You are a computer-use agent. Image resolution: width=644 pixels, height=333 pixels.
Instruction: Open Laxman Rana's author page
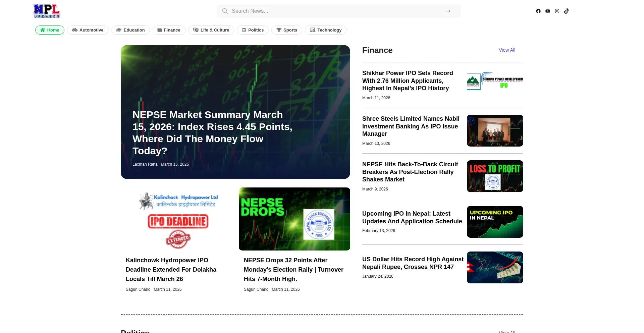145,164
